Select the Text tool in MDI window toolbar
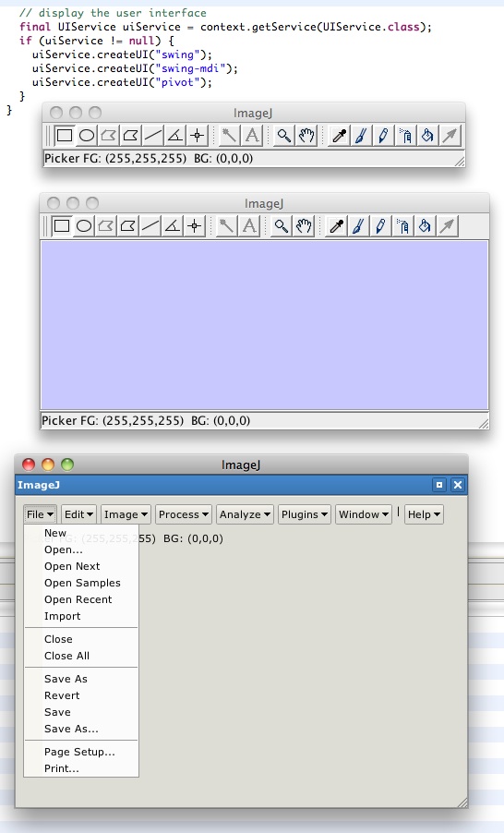The image size is (504, 833). click(249, 226)
